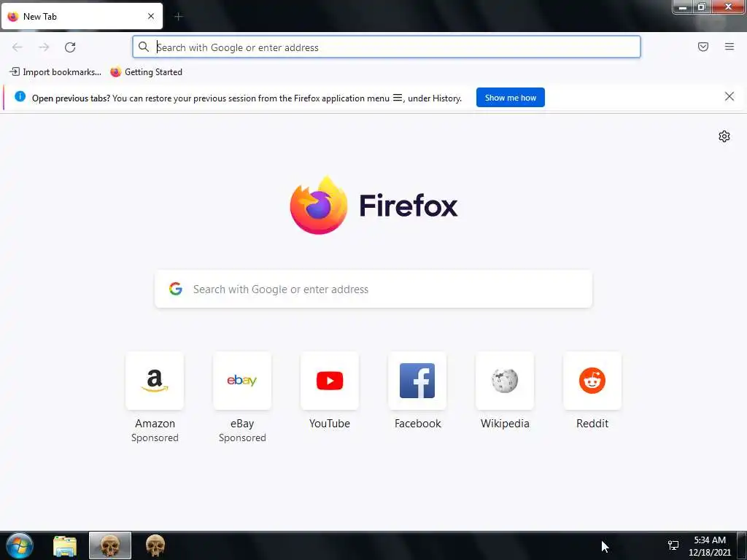747x560 pixels.
Task: Click the Forward navigation arrow
Action: pos(44,47)
